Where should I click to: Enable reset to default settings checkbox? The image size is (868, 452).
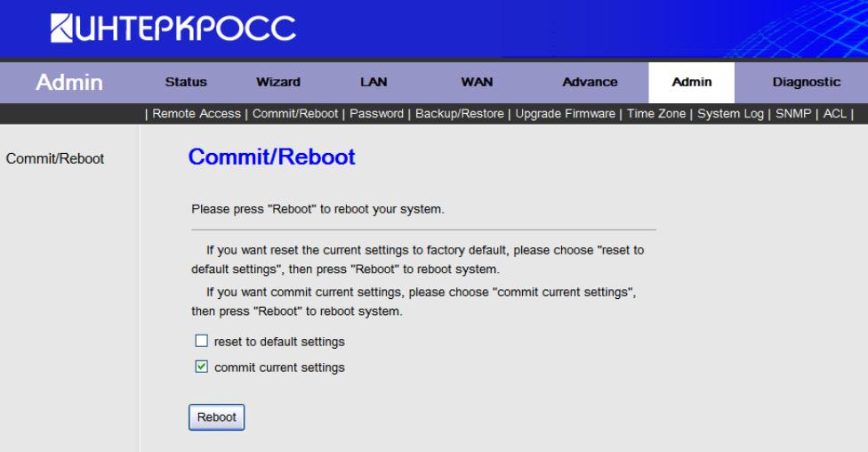[x=200, y=341]
